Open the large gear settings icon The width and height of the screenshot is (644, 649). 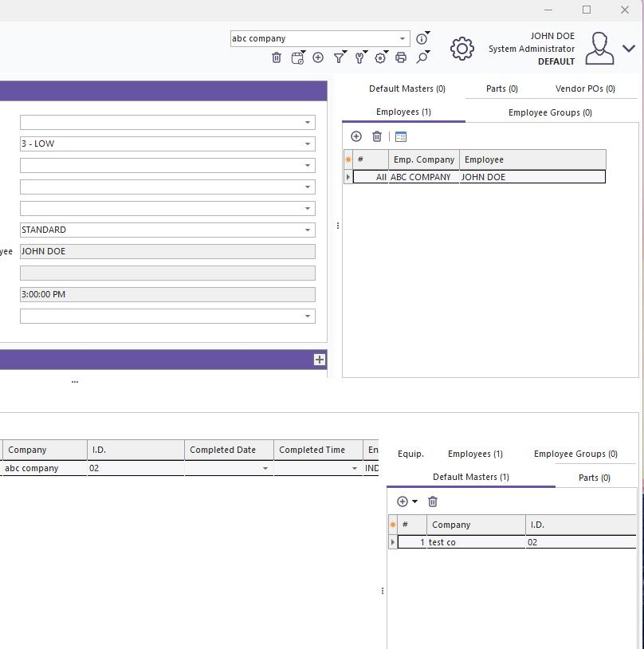pos(461,49)
